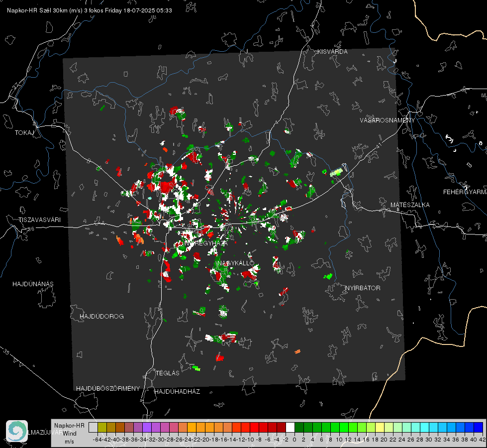Click the TOKAJ town label
The height and width of the screenshot is (448, 487).
(24, 133)
